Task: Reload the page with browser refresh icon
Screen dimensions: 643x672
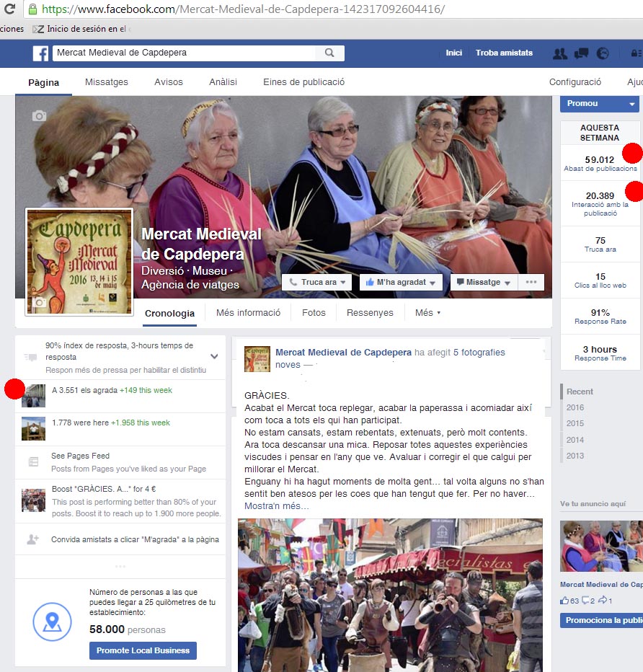Action: [x=9, y=9]
